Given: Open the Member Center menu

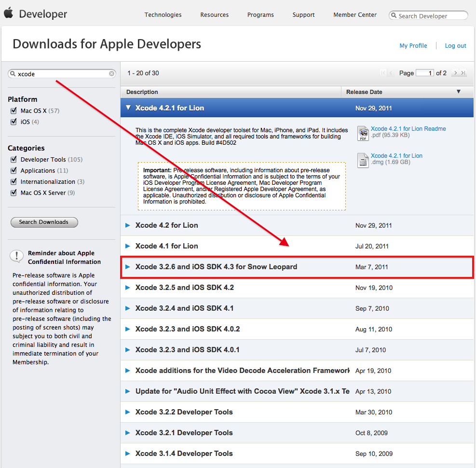Looking at the screenshot, I should coord(355,14).
